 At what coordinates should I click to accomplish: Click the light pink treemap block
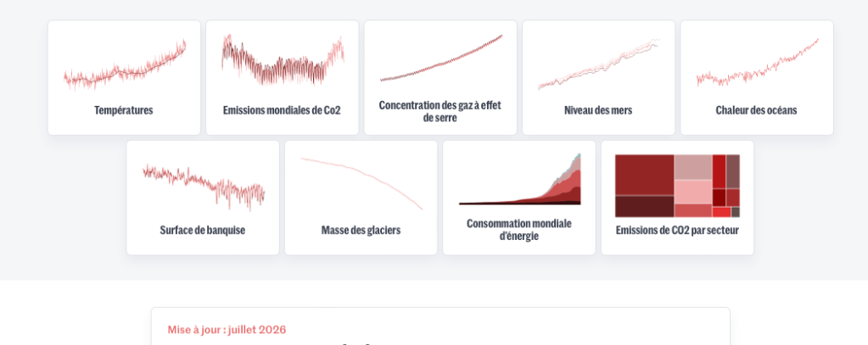point(693,192)
